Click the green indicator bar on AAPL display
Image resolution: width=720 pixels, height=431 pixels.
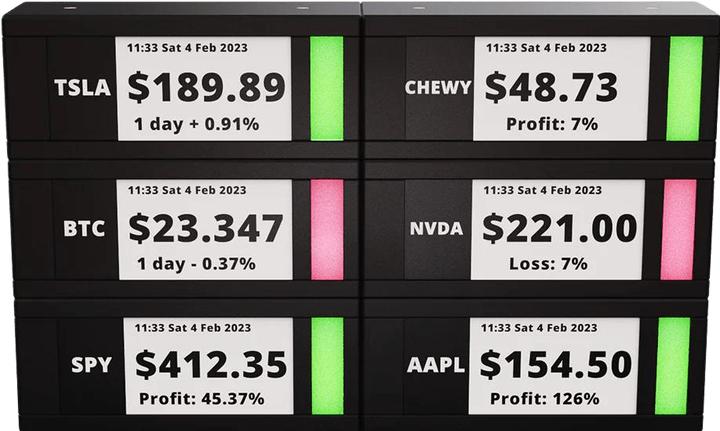click(x=672, y=365)
